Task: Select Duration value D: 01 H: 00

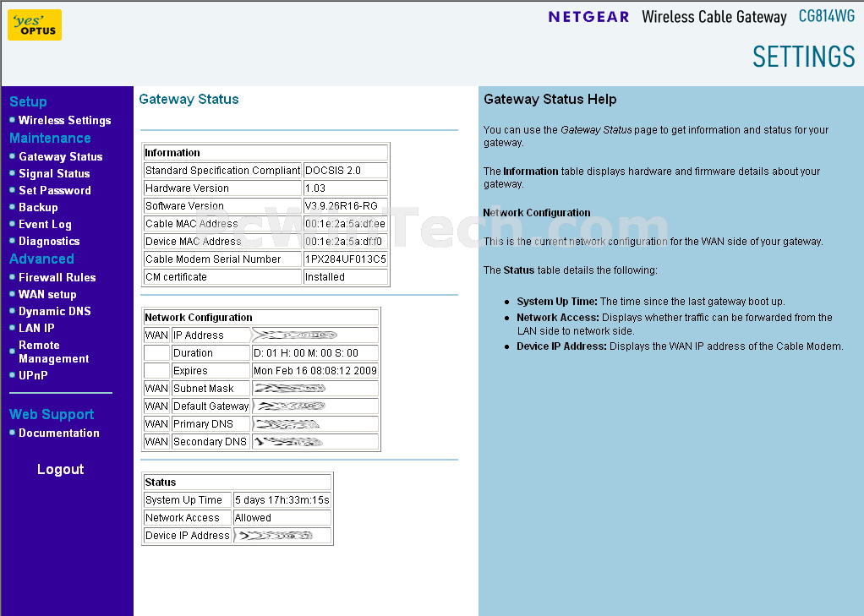Action: tap(315, 352)
